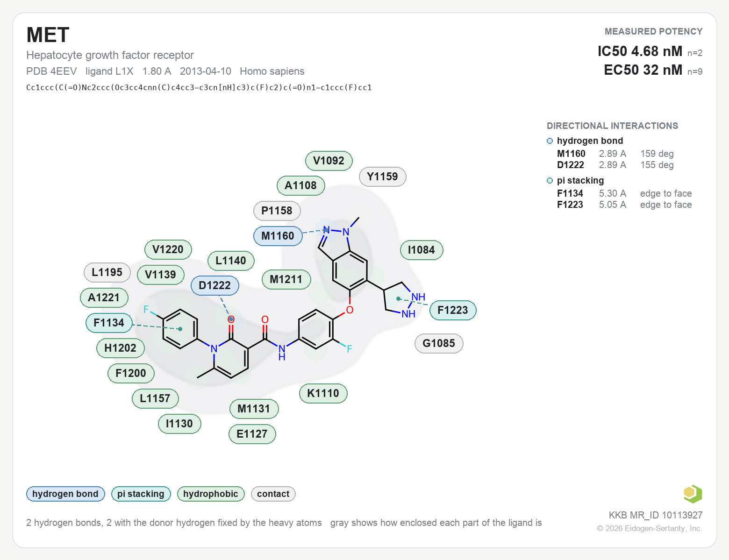Pick the F1223 residue label in diagram
Screen dimensions: 729x560
pyautogui.click(x=453, y=310)
